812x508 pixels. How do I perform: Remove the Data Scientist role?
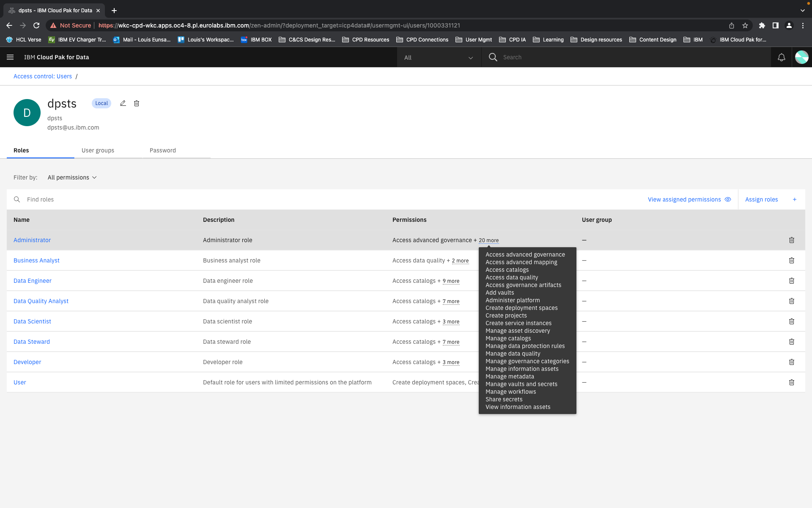point(791,321)
